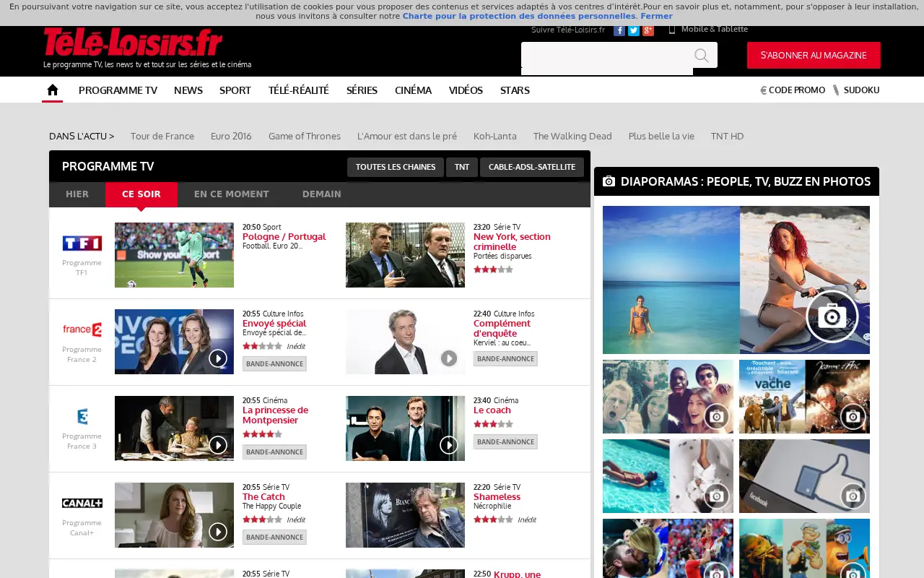Open the Facebook thumbs-up slideshow

(804, 476)
